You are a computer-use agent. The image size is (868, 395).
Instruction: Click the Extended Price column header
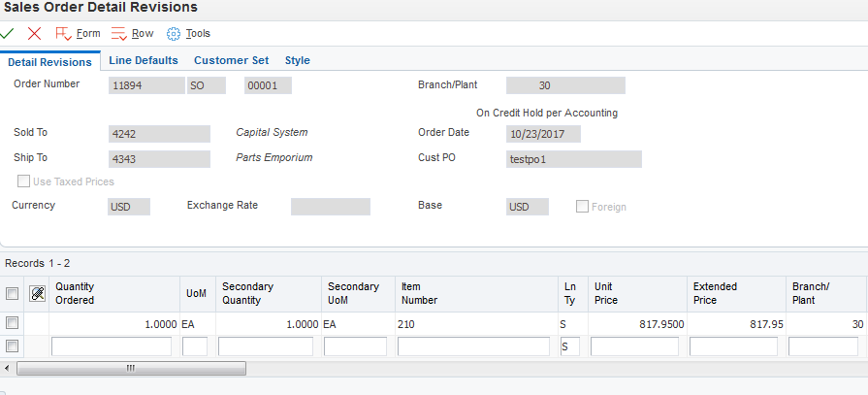737,294
